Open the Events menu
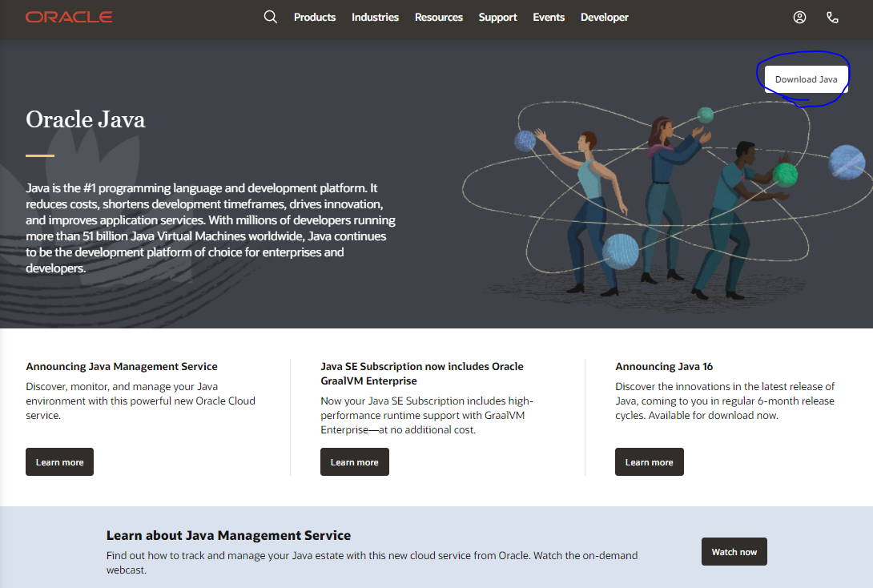Viewport: 873px width, 588px height. [x=549, y=18]
